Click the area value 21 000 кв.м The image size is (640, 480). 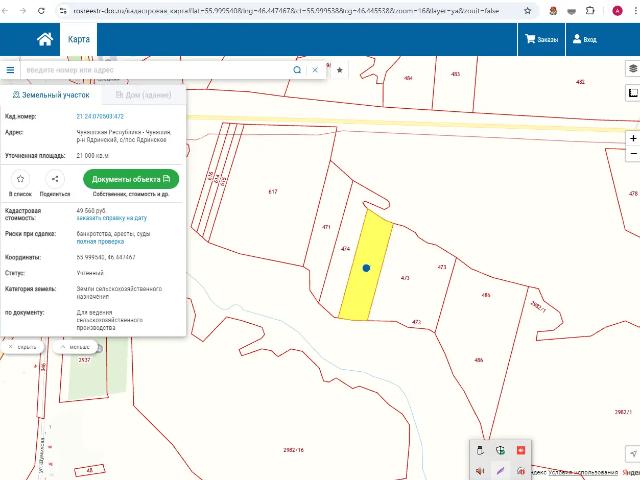[93, 156]
